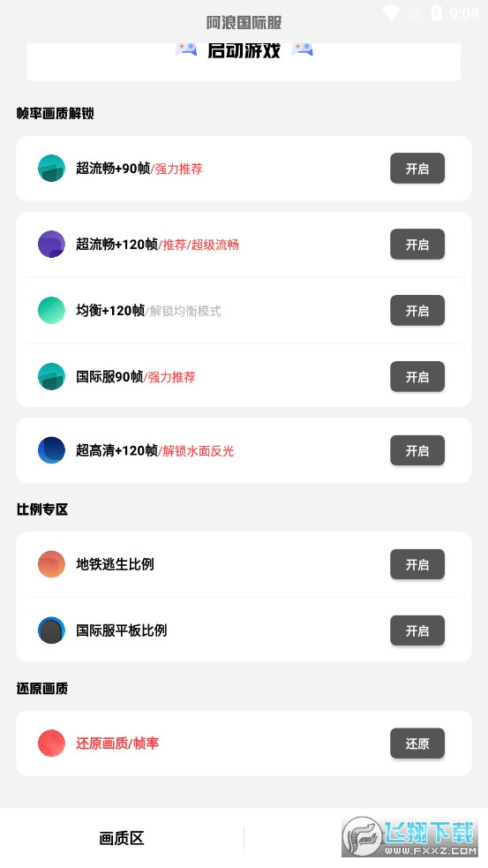Tap the right gamepad icon beside 启动游戏
This screenshot has height=868, width=488.
(302, 49)
